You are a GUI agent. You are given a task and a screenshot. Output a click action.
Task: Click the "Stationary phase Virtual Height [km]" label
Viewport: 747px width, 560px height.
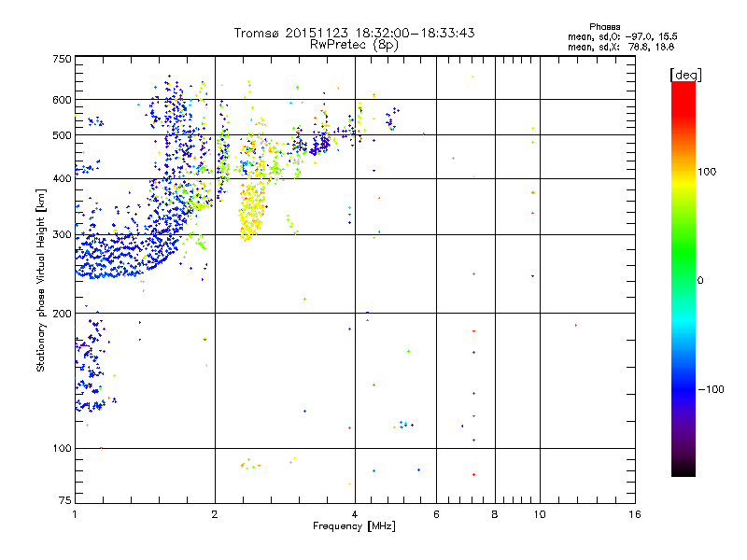coord(40,280)
